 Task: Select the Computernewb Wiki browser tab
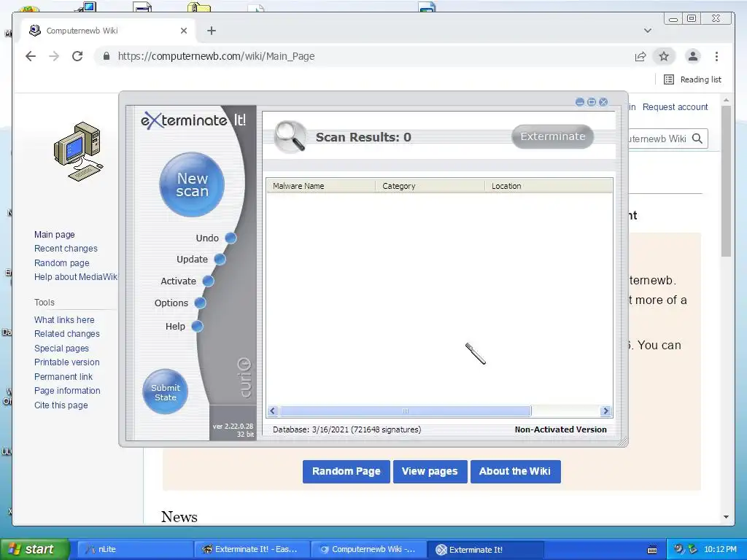tap(108, 31)
